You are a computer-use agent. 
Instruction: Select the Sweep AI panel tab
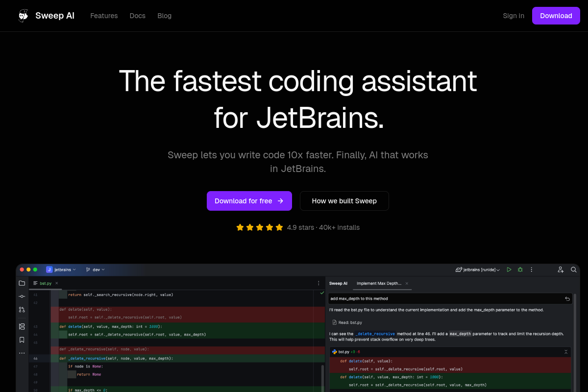[x=338, y=283]
